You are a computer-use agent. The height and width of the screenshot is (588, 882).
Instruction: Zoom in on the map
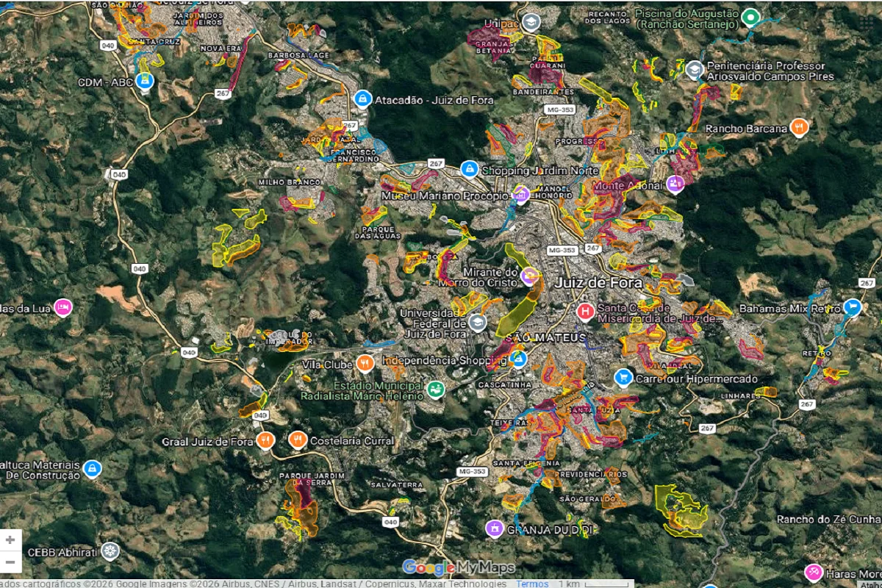10,540
